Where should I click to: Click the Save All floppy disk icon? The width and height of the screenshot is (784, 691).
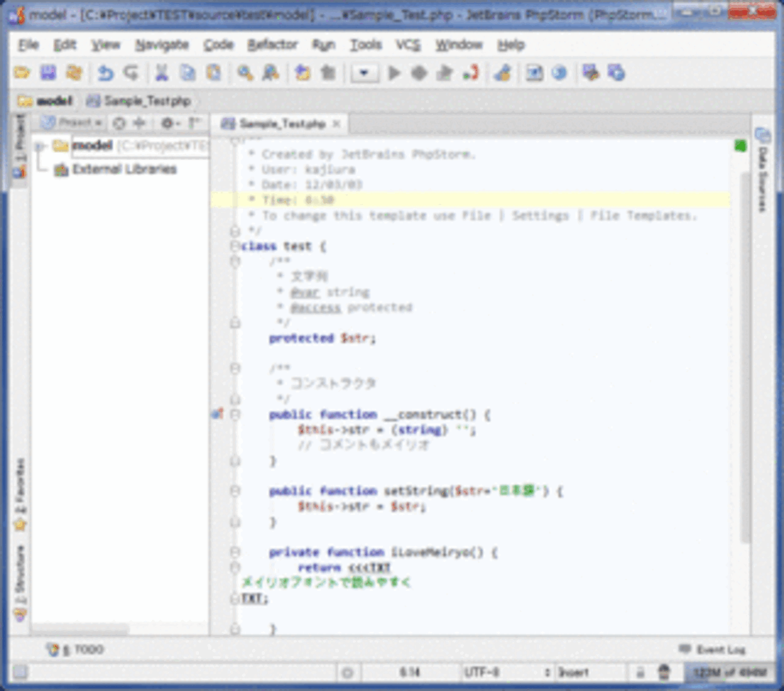click(48, 74)
